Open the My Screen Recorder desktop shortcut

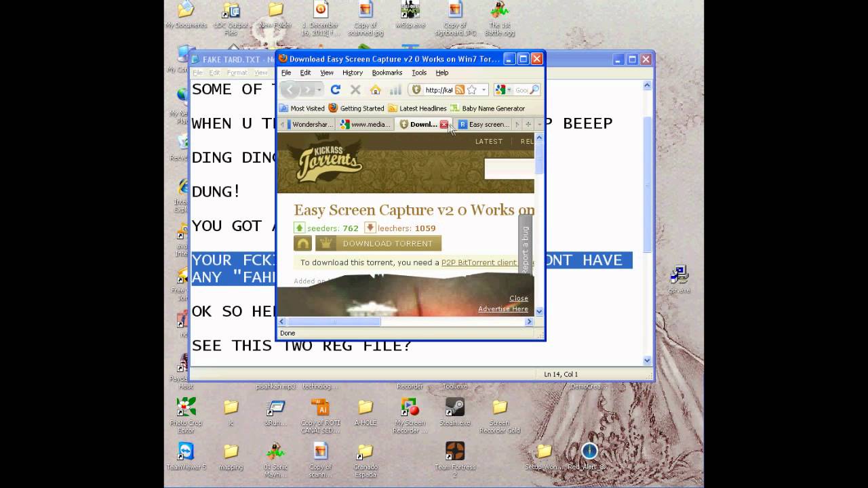coord(410,415)
